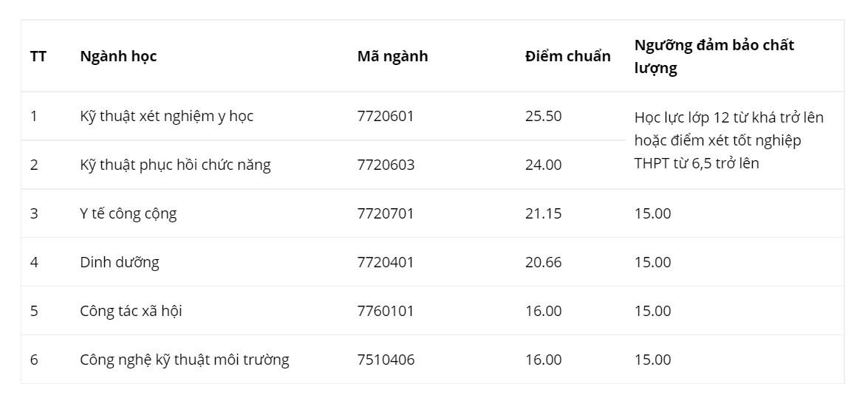Click major code 7720603
This screenshot has height=412, width=868.
[x=386, y=165]
